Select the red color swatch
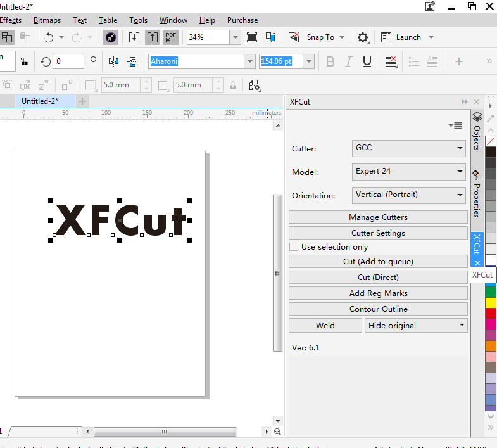This screenshot has height=448, width=497. [x=490, y=314]
